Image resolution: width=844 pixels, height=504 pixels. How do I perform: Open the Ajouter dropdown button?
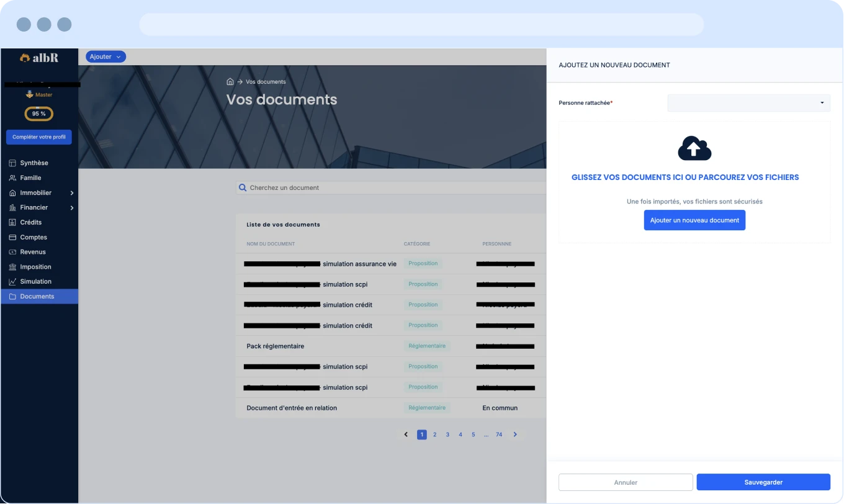pos(105,57)
